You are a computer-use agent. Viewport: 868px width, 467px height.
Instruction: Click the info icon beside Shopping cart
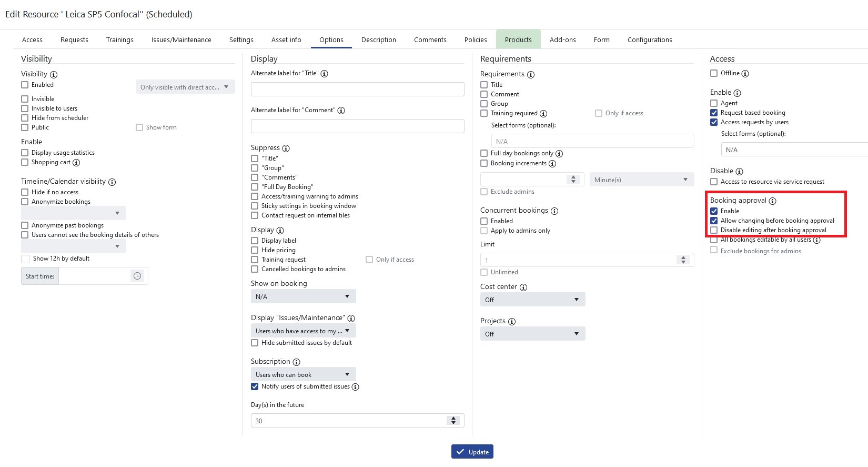coord(76,163)
